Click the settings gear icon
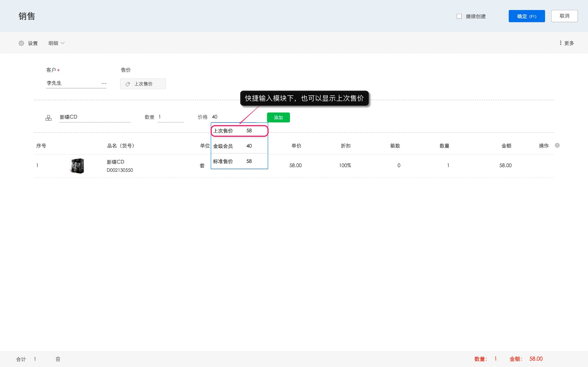The image size is (588, 367). coord(21,43)
